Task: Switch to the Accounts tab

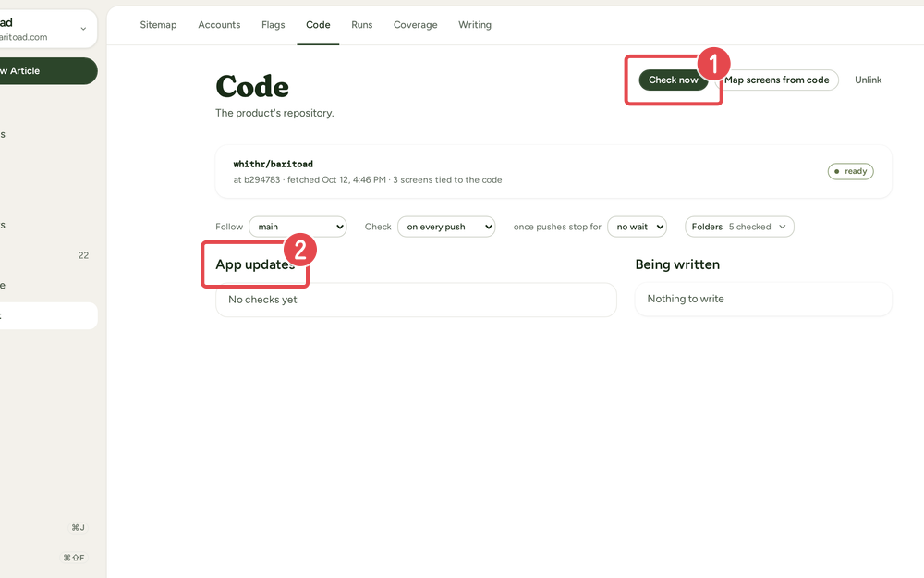Action: pos(219,25)
